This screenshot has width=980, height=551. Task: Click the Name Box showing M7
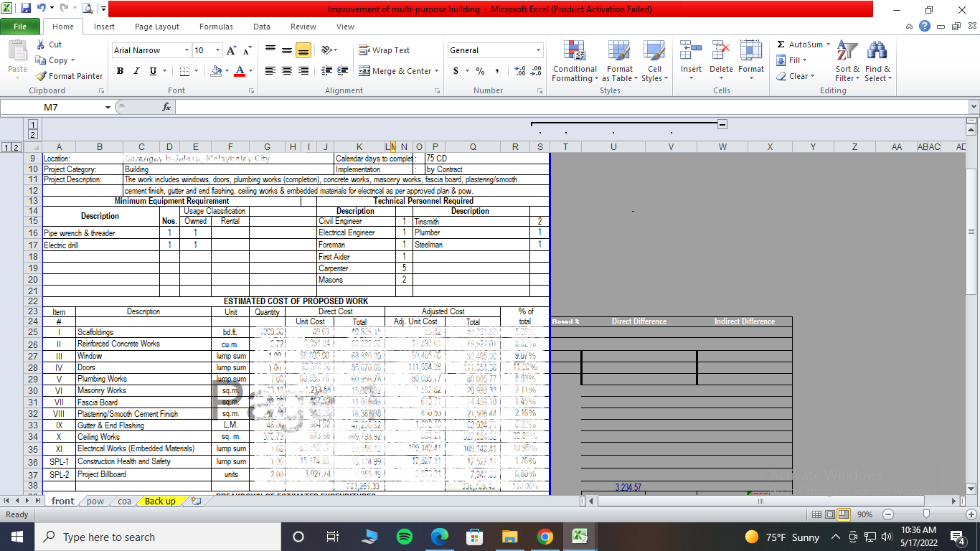coord(51,107)
